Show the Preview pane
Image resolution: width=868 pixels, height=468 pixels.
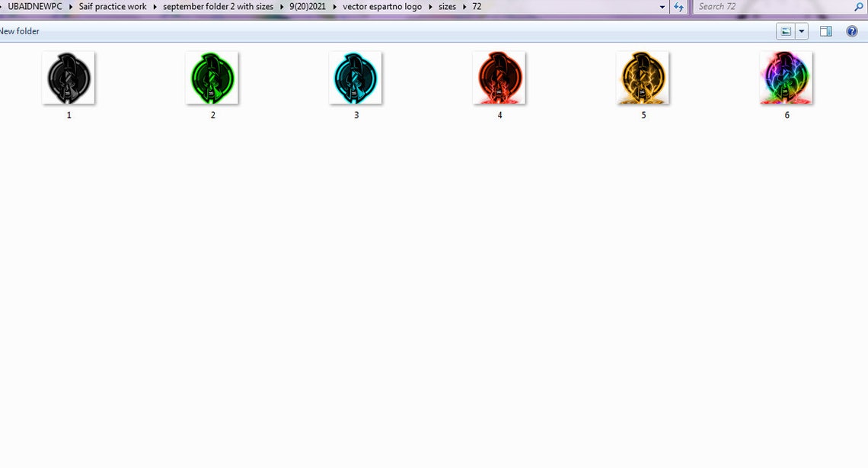(825, 30)
